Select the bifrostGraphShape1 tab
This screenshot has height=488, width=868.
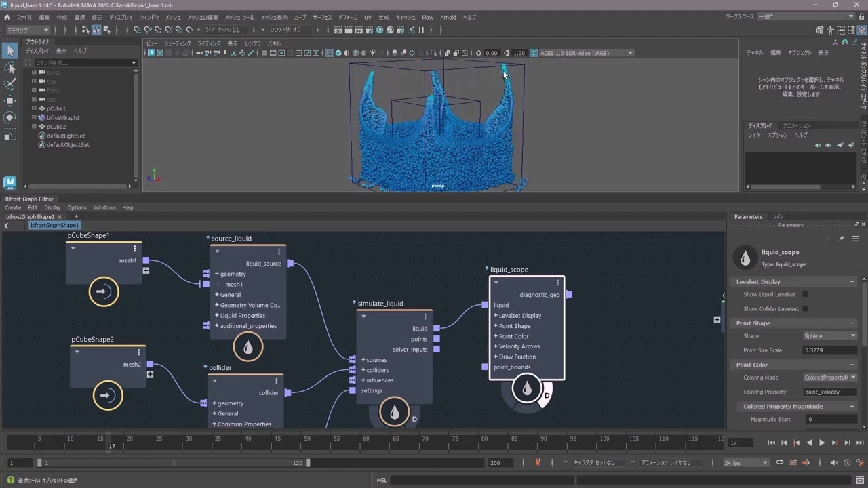(x=30, y=216)
